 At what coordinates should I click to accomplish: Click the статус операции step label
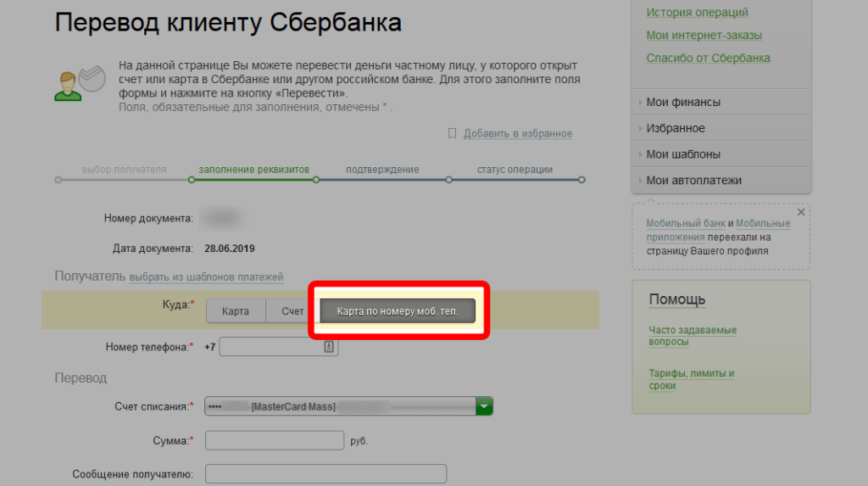[515, 170]
